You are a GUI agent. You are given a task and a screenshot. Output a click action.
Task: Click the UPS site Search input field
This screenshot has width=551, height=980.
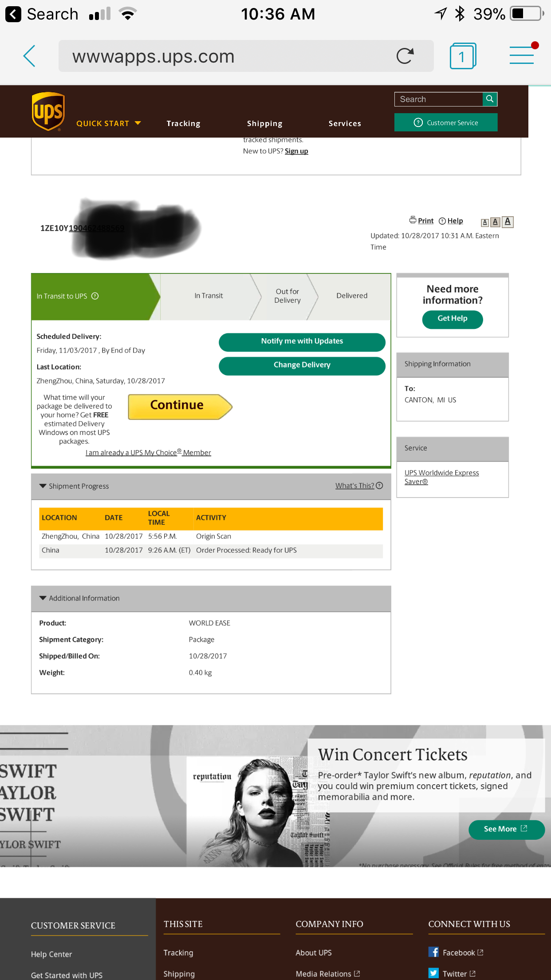click(x=438, y=99)
